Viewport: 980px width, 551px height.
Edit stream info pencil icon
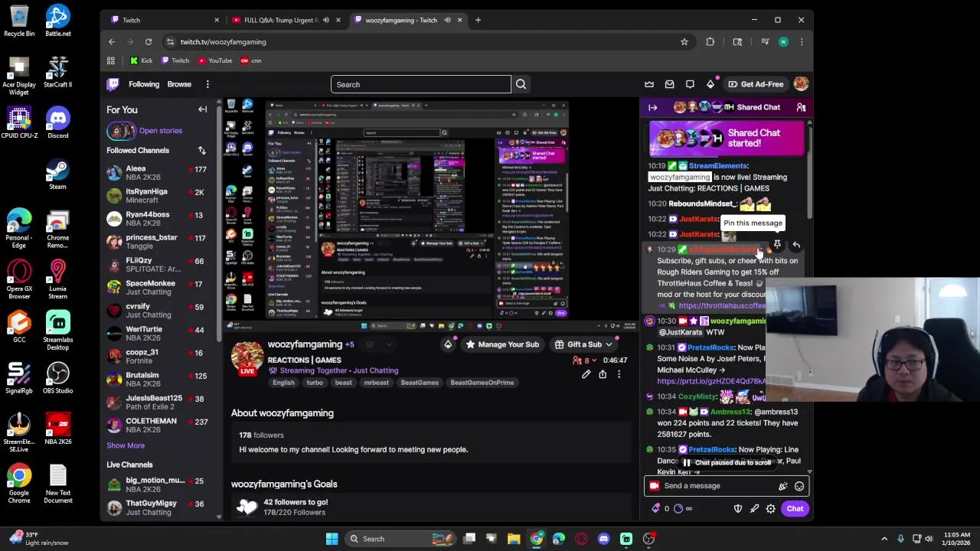[586, 374]
